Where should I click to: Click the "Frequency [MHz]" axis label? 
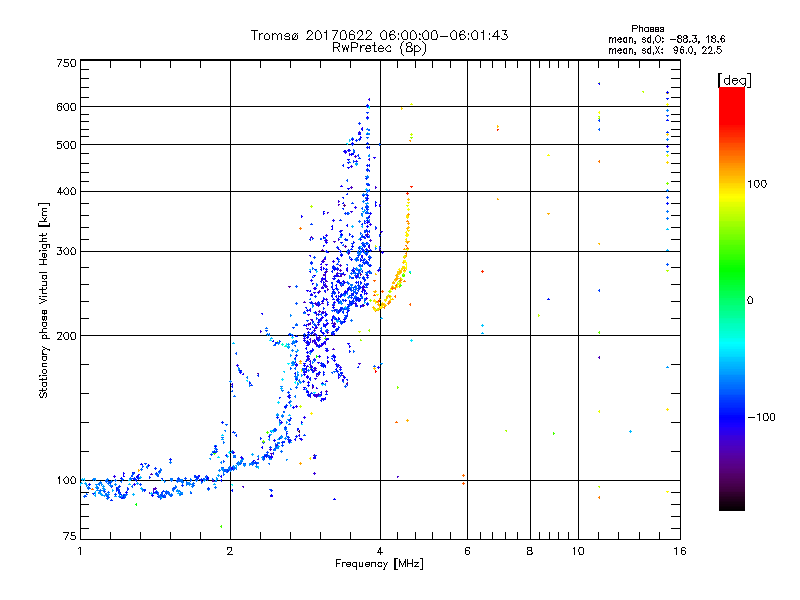coord(379,564)
